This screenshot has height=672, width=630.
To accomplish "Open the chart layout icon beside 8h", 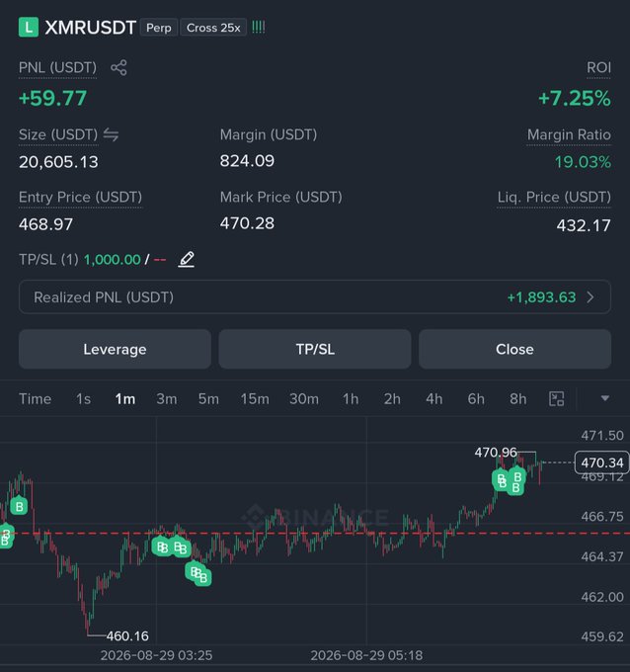I will pyautogui.click(x=556, y=399).
